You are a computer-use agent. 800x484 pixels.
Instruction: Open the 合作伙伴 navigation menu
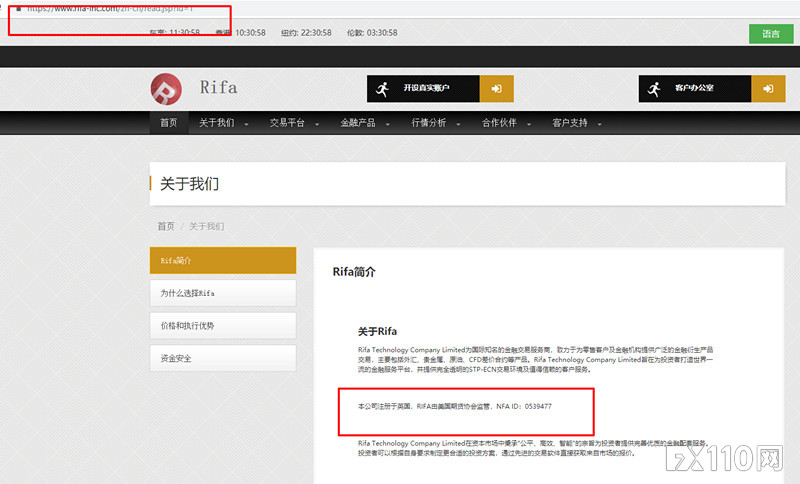[499, 123]
